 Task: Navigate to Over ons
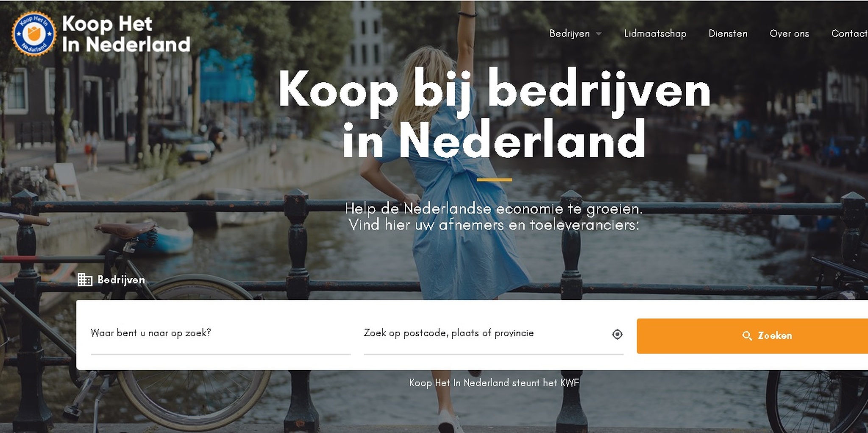789,34
